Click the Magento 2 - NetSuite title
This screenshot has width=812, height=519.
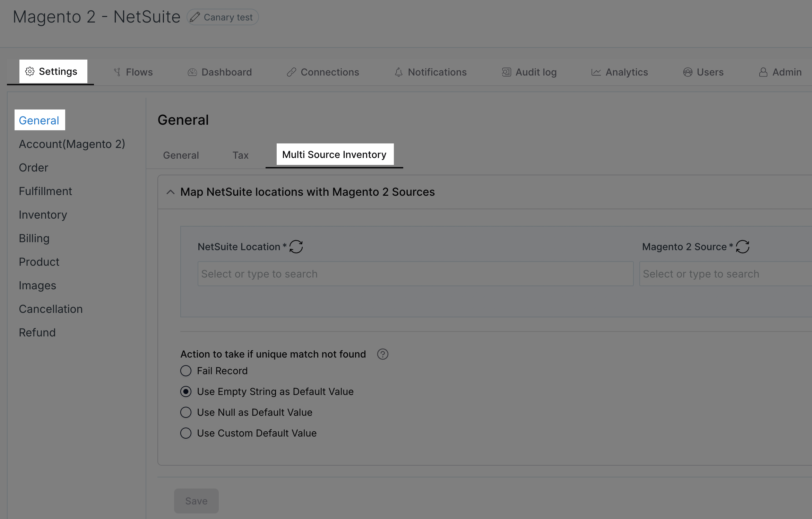point(97,17)
